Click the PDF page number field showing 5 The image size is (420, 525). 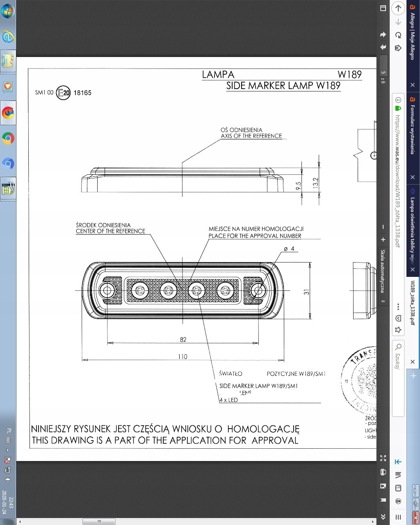[x=383, y=65]
